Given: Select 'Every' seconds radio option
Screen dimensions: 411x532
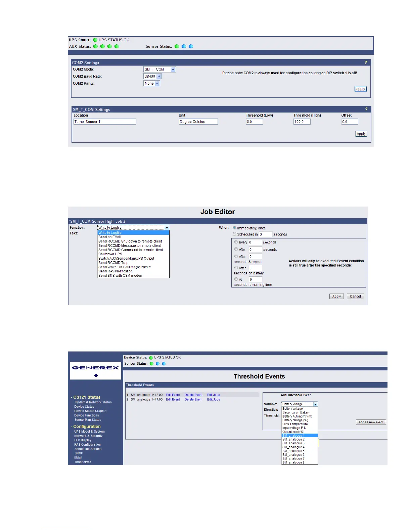Looking at the screenshot, I should pos(236,242).
